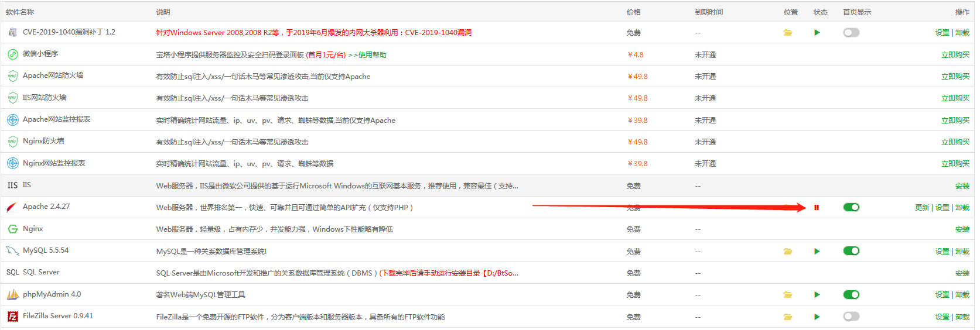Click 更新 for Apache 2.4.27
This screenshot has width=980, height=330.
pyautogui.click(x=922, y=208)
